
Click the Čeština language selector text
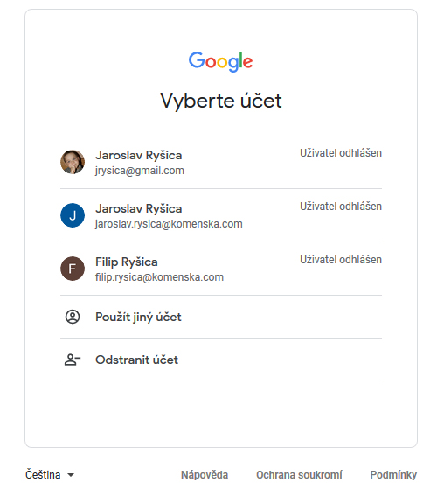point(43,475)
